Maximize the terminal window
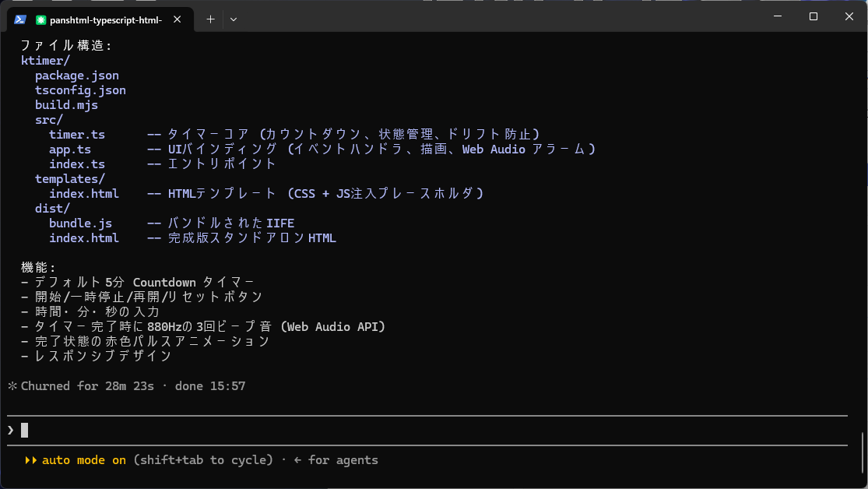 pos(814,16)
